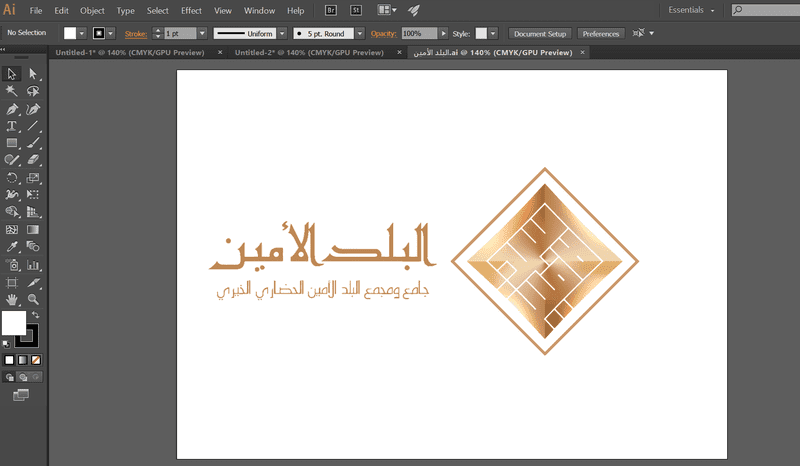Open the Preferences button
This screenshot has height=466, width=800.
point(601,33)
